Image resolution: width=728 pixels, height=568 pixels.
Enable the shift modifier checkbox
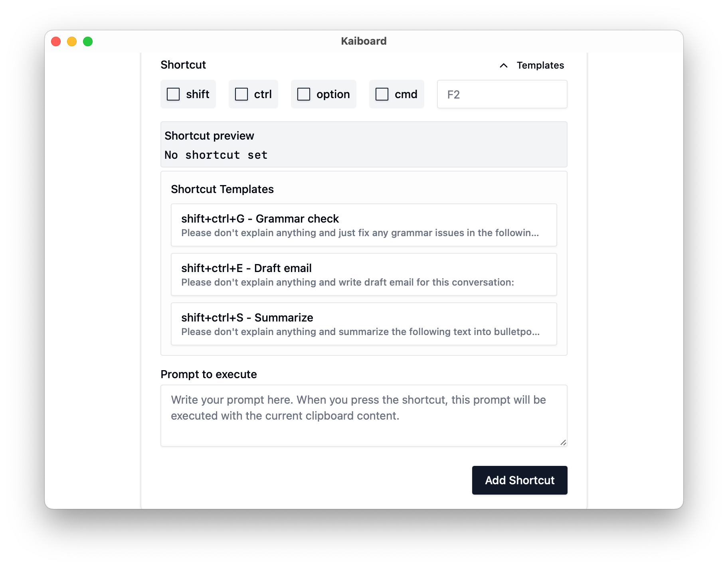[x=173, y=94]
